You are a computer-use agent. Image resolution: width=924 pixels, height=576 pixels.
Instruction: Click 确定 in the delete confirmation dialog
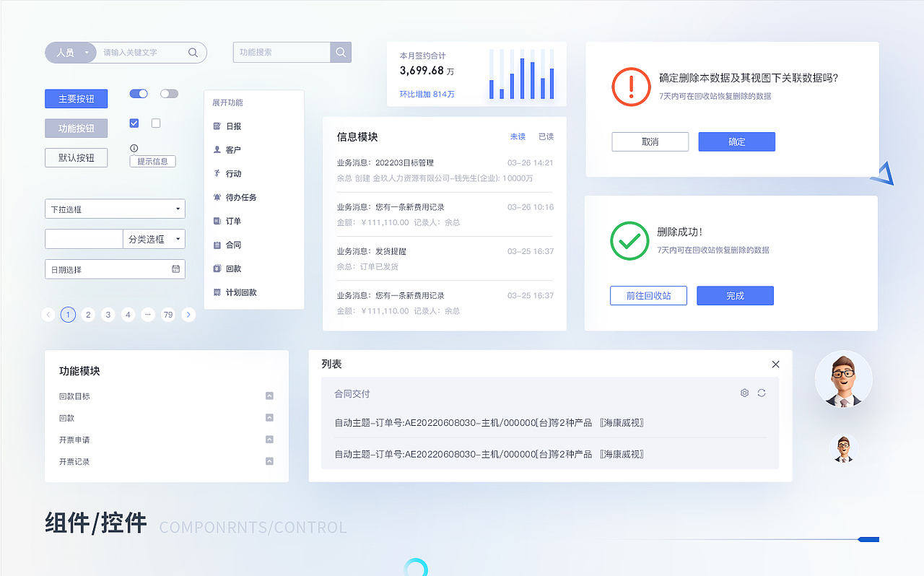pyautogui.click(x=736, y=141)
